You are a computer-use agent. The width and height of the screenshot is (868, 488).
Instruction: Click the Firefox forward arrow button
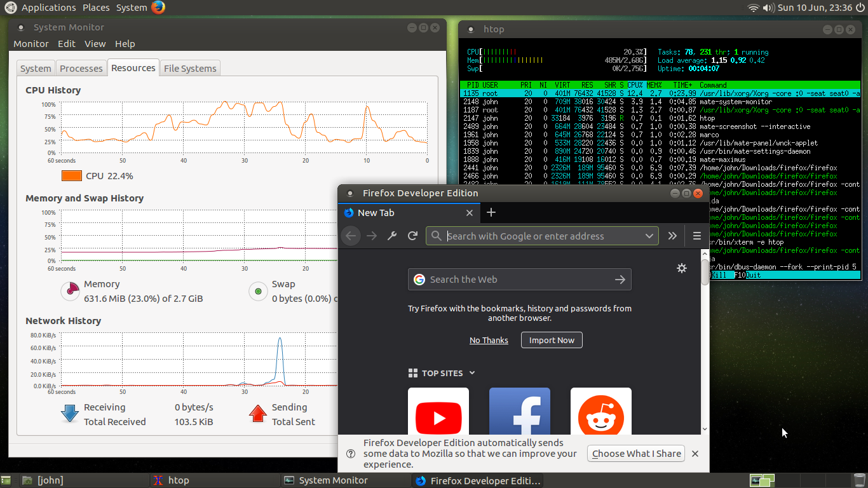372,236
